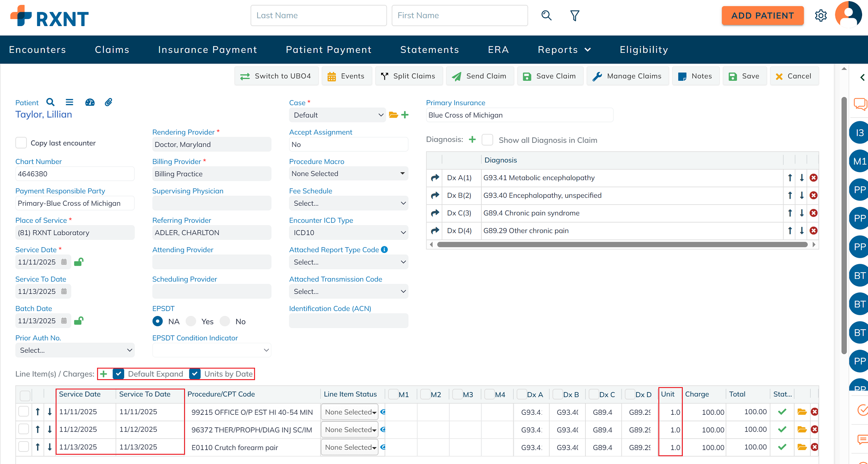
Task: Click the paperclip attachment icon near Patient
Action: 108,102
